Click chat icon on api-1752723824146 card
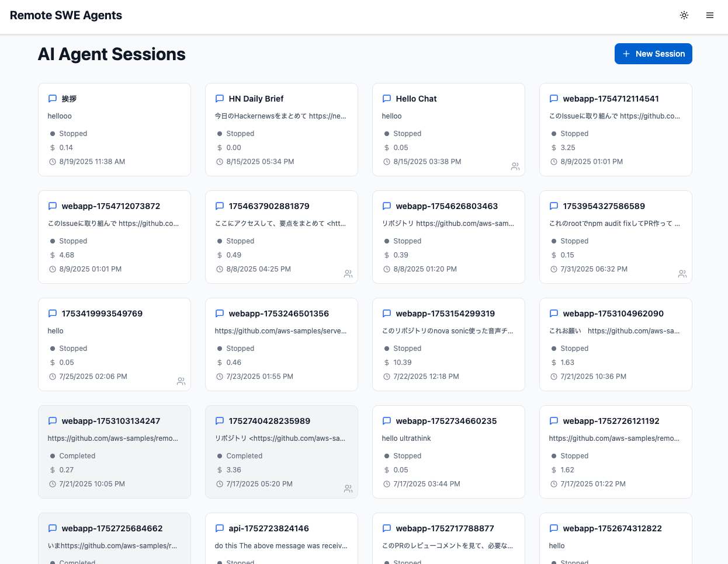Image resolution: width=728 pixels, height=564 pixels. click(220, 528)
